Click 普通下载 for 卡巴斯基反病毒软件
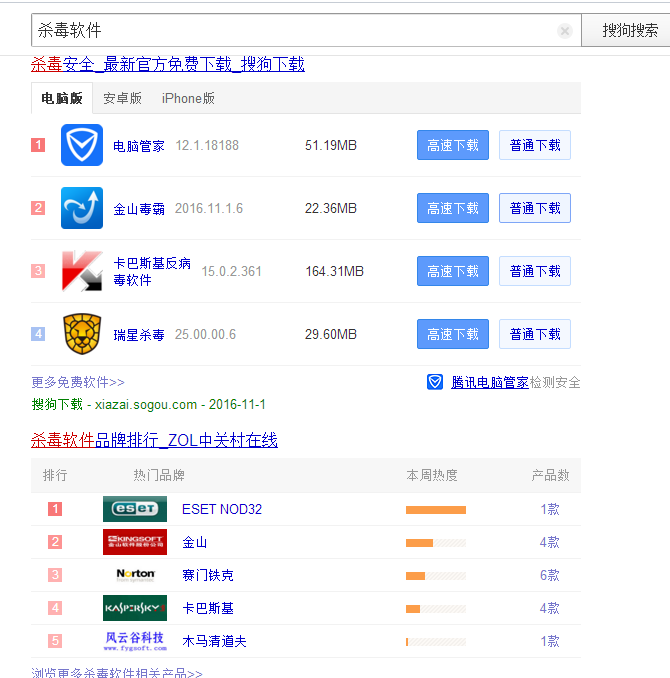Screen dimensions: 670x678 [x=535, y=271]
